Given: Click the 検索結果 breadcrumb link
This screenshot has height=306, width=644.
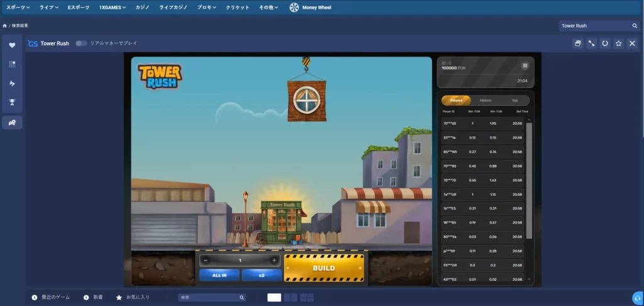Looking at the screenshot, I should [x=19, y=25].
